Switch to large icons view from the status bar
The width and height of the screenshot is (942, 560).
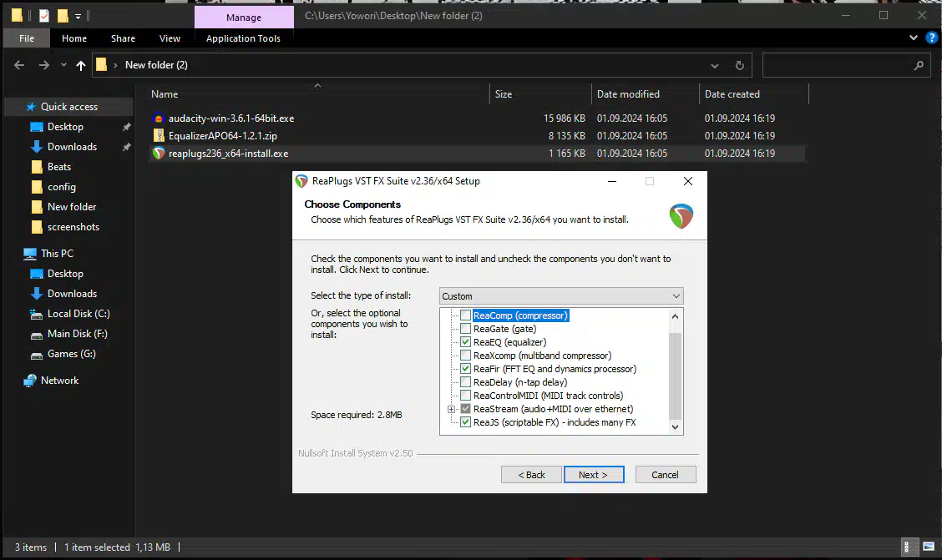929,547
